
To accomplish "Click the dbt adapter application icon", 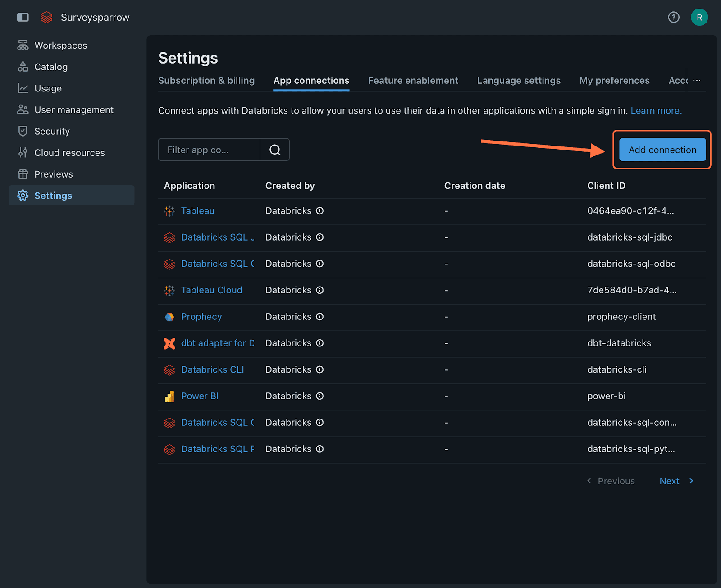I will [x=169, y=343].
